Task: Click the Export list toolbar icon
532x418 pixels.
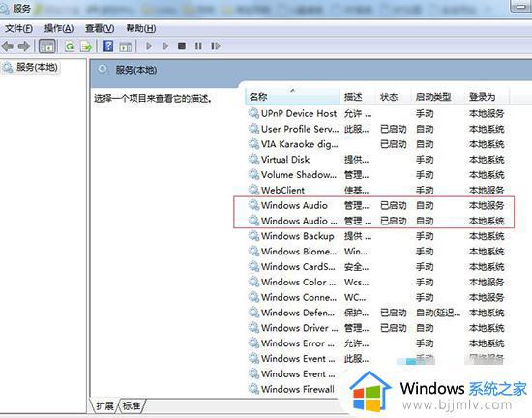Action: (x=86, y=45)
